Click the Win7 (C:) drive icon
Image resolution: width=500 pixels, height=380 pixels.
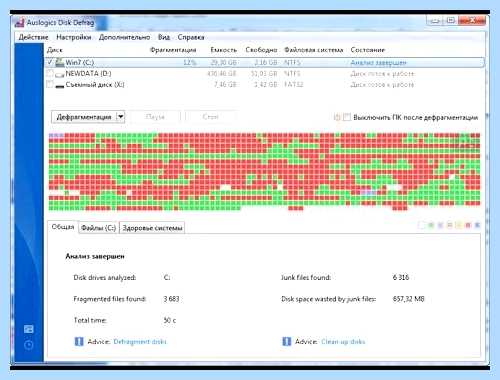60,62
